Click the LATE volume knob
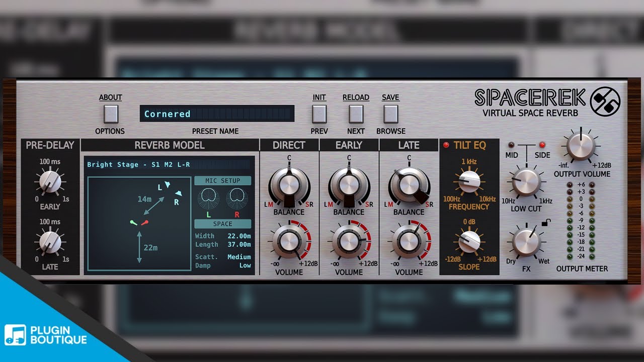Image resolution: width=644 pixels, height=362 pixels. tap(409, 242)
